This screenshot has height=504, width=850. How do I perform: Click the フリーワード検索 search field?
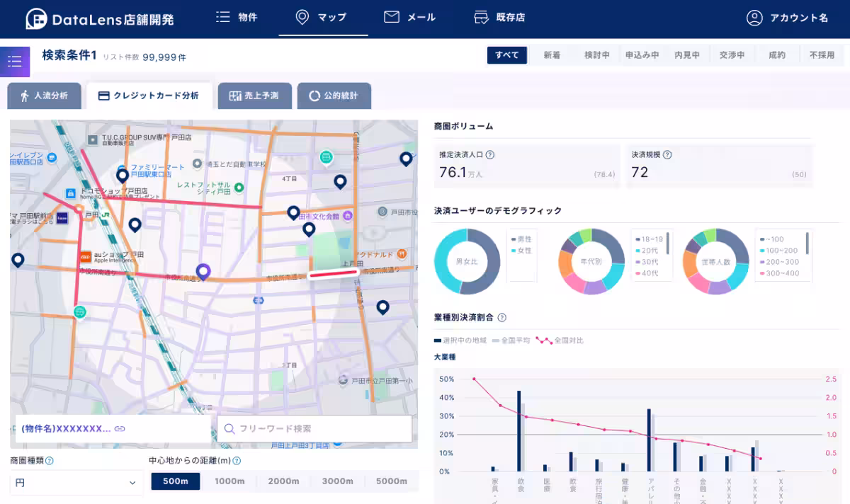click(x=314, y=429)
